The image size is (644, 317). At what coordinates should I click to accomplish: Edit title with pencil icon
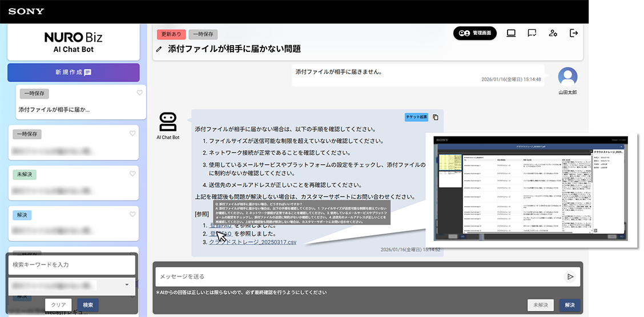coord(159,49)
